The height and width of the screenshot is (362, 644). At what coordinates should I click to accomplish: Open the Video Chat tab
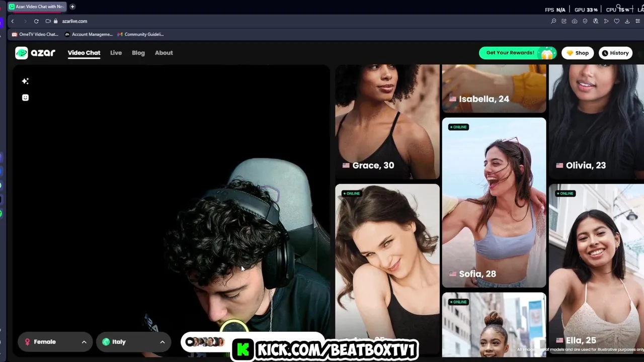[x=84, y=53]
